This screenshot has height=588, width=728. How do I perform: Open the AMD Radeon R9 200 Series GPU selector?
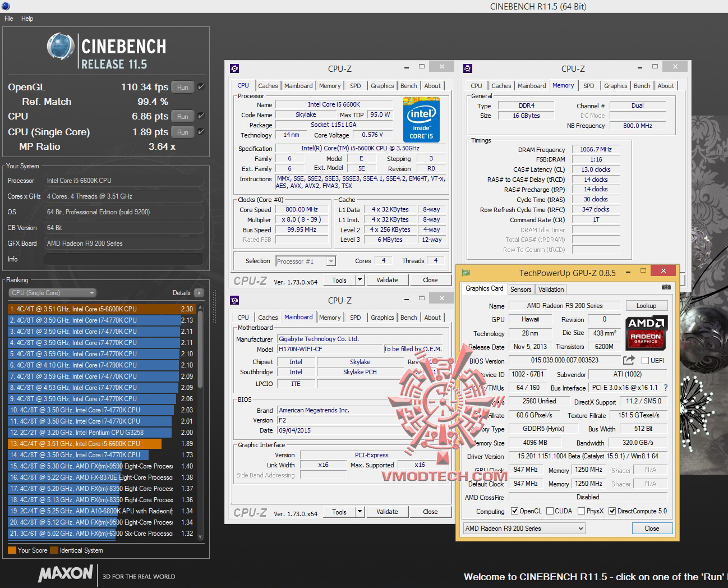click(524, 529)
